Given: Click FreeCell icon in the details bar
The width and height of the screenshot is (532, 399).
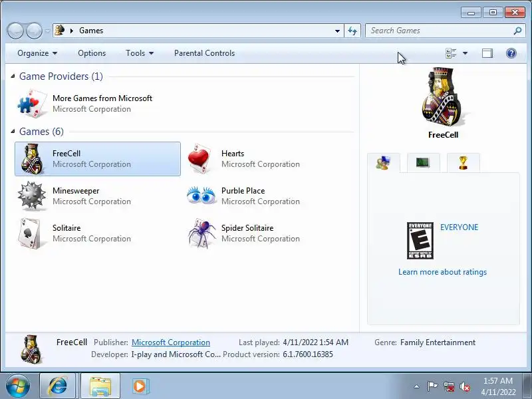Looking at the screenshot, I should 31,350.
